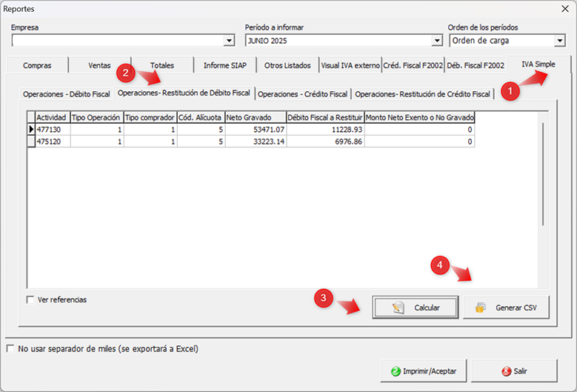
Task: Open Operaciones - Crédito Fiscal subtab
Action: [302, 94]
